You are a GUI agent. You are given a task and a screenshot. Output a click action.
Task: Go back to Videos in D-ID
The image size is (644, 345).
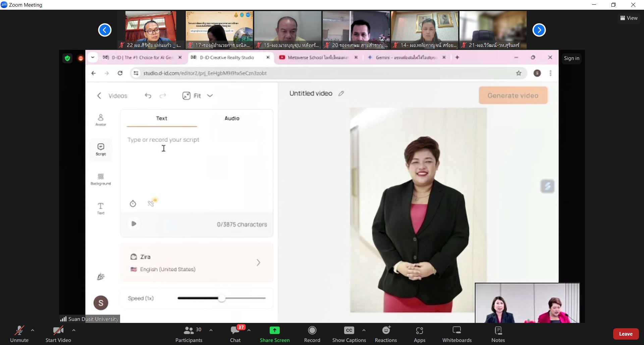112,96
